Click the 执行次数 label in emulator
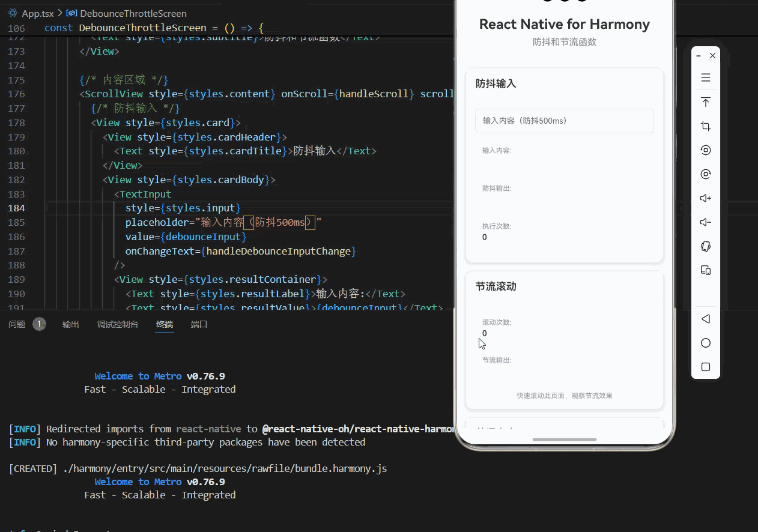Image resolution: width=758 pixels, height=532 pixels. click(x=497, y=226)
